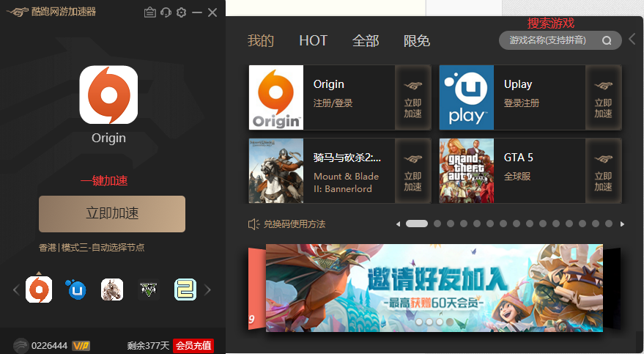Image resolution: width=644 pixels, height=354 pixels.
Task: Go to previous game page via left triangle
Action: [x=398, y=224]
